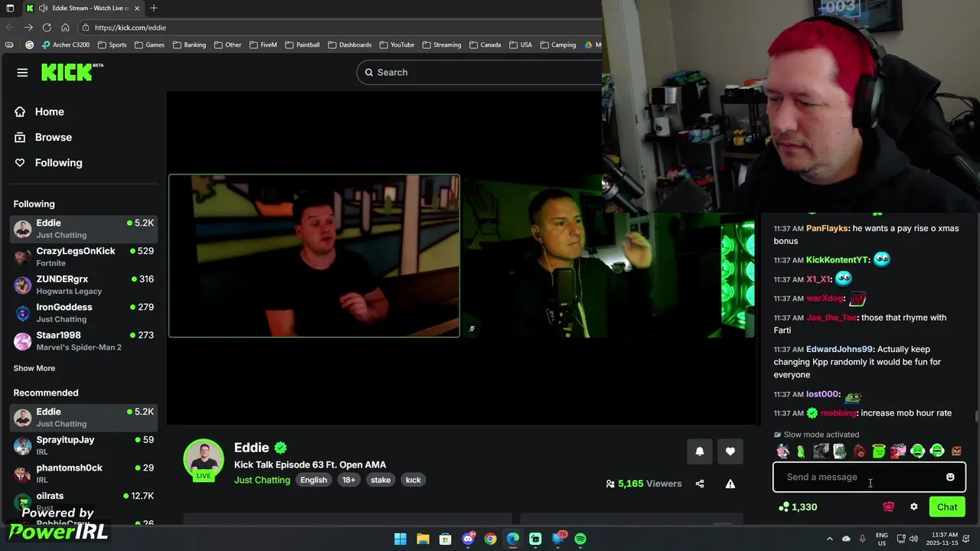Open phantomsh0ck in Recommended list
The height and width of the screenshot is (551, 980).
coord(83,473)
